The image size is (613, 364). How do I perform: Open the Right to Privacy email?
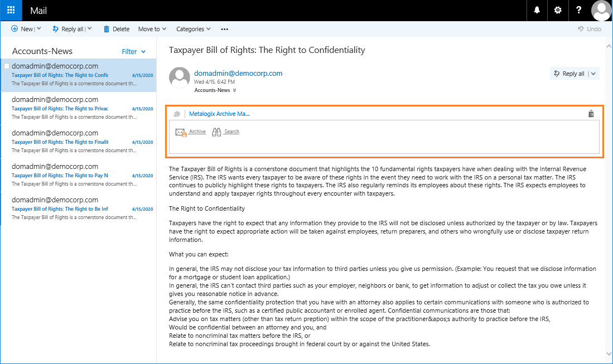tap(78, 108)
